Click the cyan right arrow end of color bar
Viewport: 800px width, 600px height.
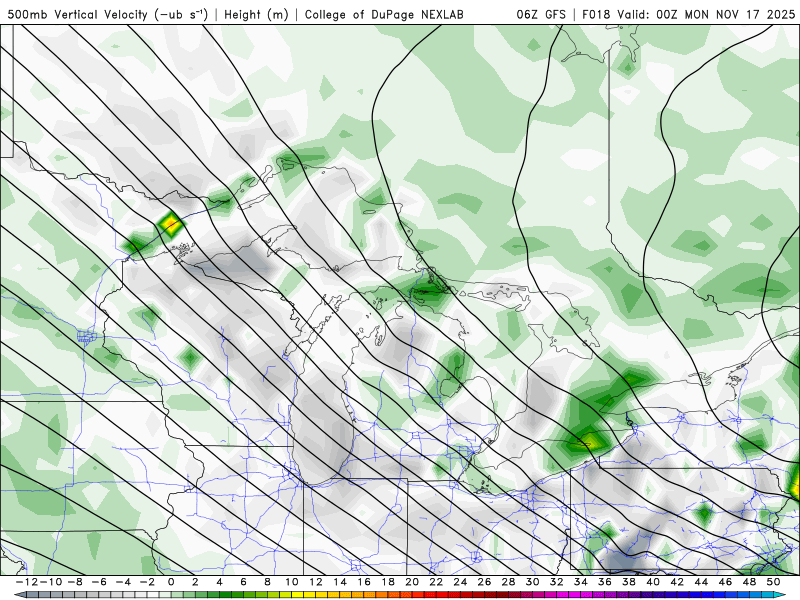780,594
